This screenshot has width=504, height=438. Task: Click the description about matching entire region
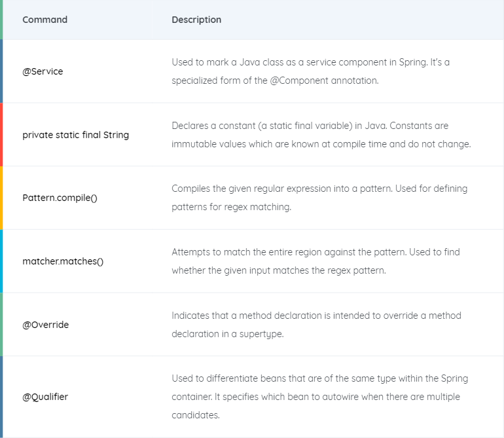[315, 261]
